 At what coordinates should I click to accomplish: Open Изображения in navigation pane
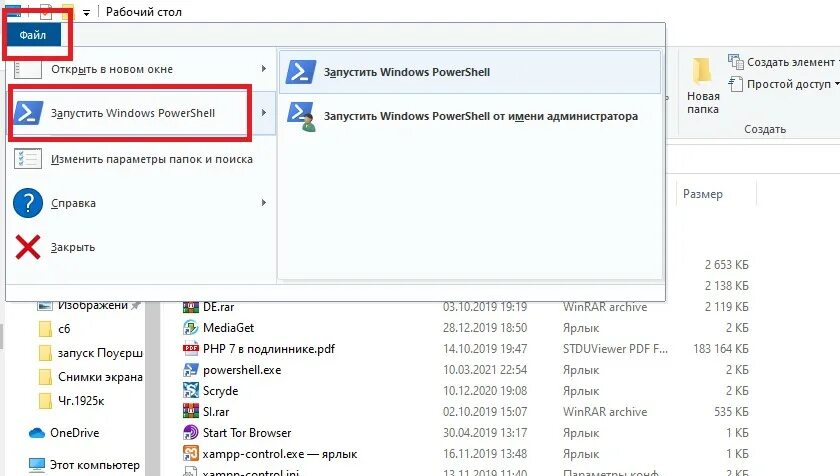tap(93, 306)
